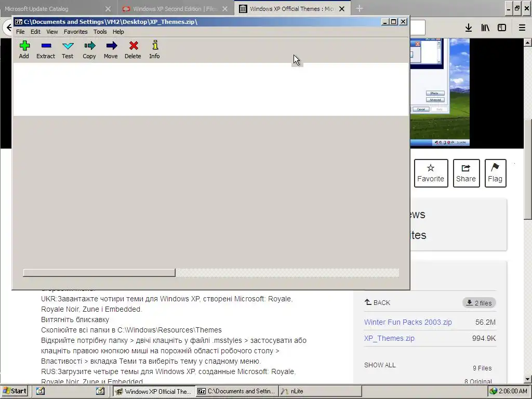
Task: Close the Microsoft Update Catalog browser tab
Action: 108,9
